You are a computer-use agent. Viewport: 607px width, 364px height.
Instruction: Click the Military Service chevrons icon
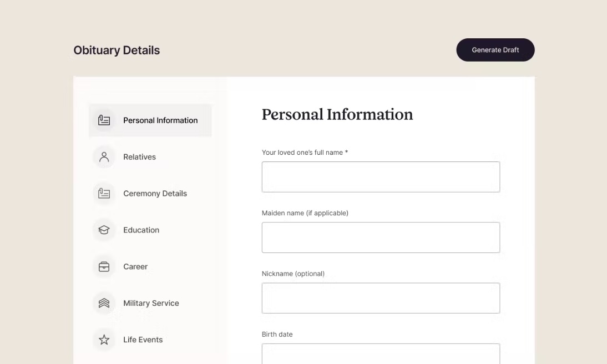104,304
